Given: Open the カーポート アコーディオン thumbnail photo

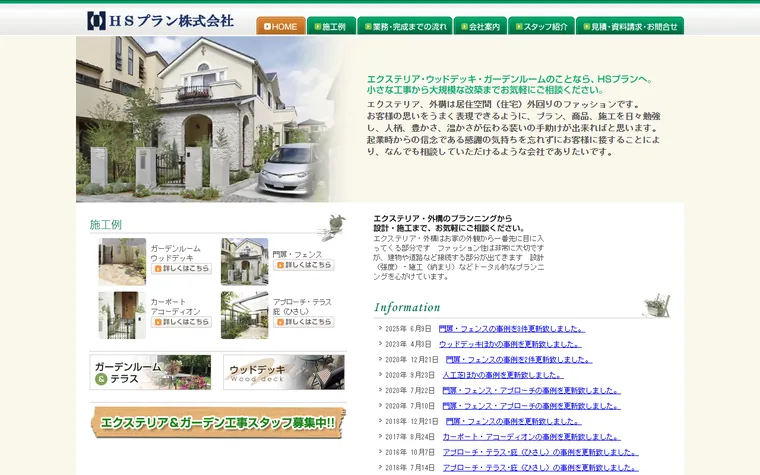Looking at the screenshot, I should pyautogui.click(x=122, y=315).
